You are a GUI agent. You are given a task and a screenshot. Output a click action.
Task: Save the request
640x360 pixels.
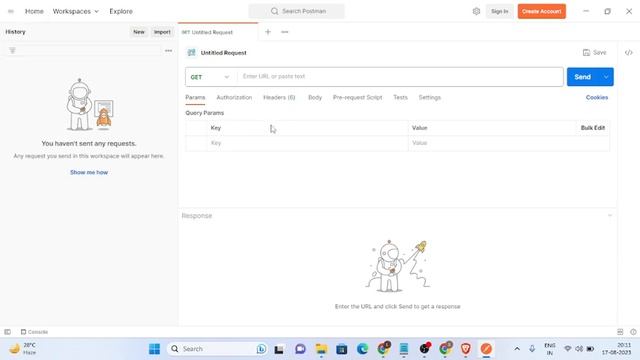595,52
